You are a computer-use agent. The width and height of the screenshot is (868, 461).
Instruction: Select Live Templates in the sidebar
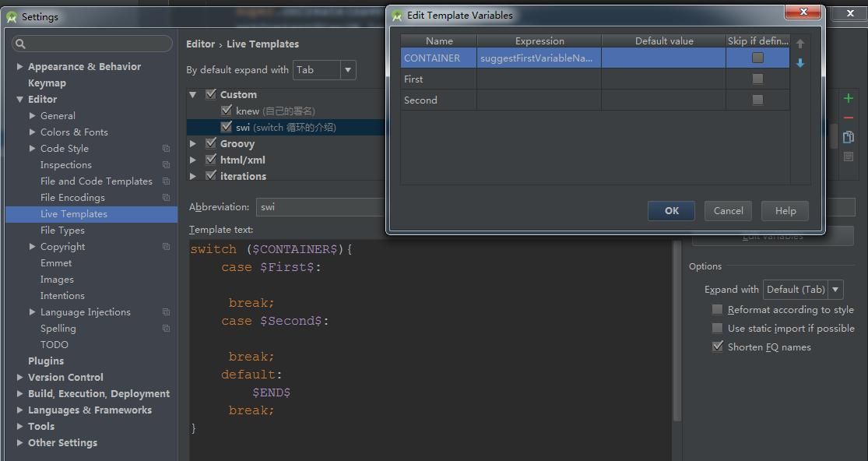[73, 213]
